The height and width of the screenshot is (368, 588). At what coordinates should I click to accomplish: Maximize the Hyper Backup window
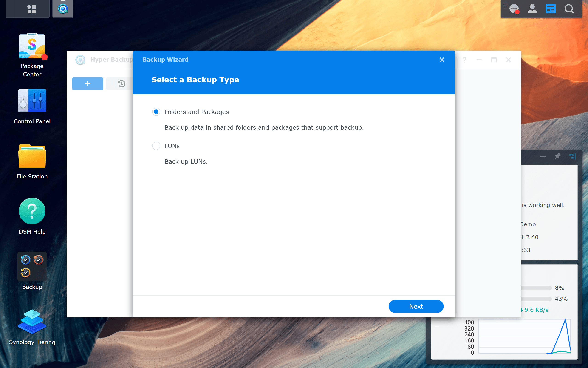click(493, 60)
